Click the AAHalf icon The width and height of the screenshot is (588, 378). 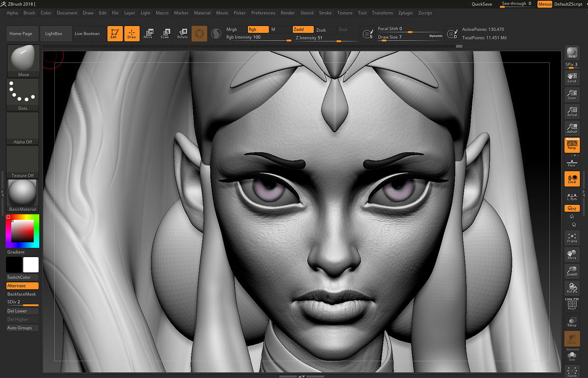[x=572, y=128]
